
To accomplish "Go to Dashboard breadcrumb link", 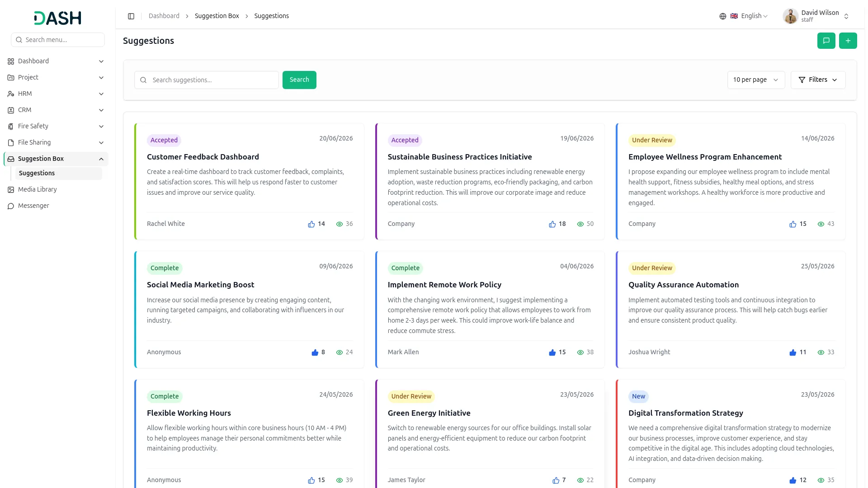I will [164, 16].
